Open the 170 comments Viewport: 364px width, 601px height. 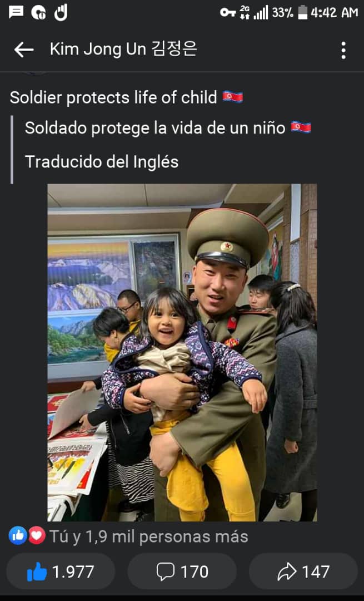click(182, 572)
